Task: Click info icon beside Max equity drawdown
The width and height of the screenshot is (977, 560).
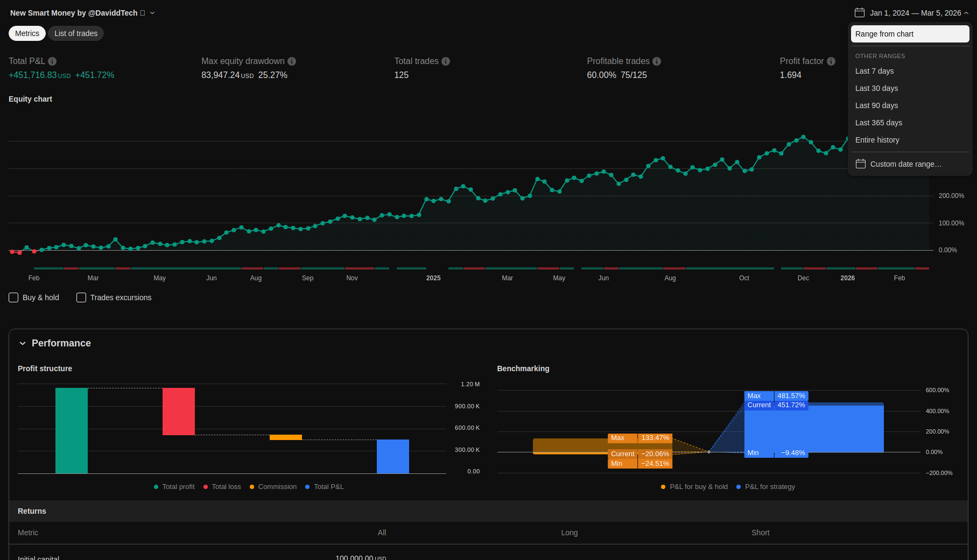Action: (x=292, y=61)
